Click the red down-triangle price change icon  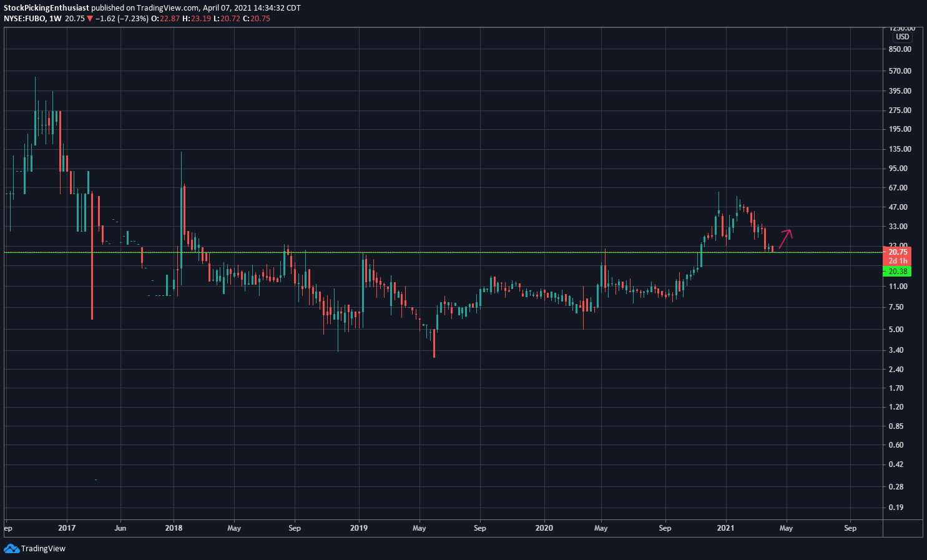pyautogui.click(x=90, y=19)
